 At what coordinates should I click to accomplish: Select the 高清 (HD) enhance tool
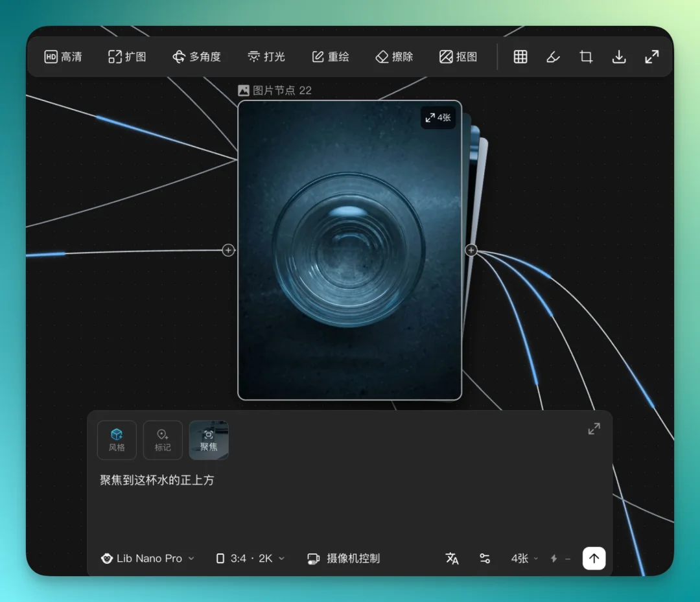pyautogui.click(x=63, y=56)
